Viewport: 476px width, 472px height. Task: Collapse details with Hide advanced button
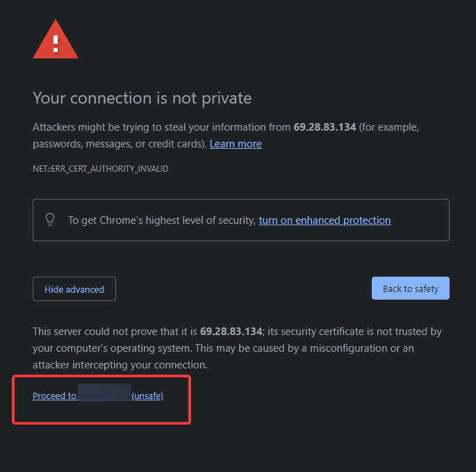[x=74, y=289]
